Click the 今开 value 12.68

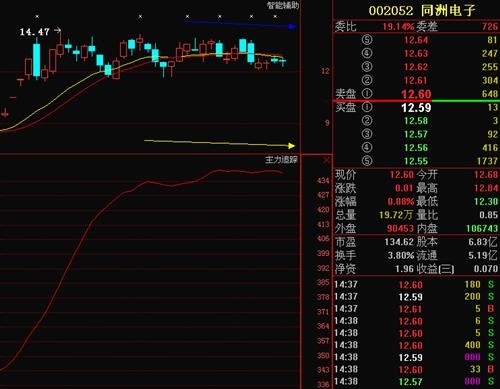pos(486,175)
